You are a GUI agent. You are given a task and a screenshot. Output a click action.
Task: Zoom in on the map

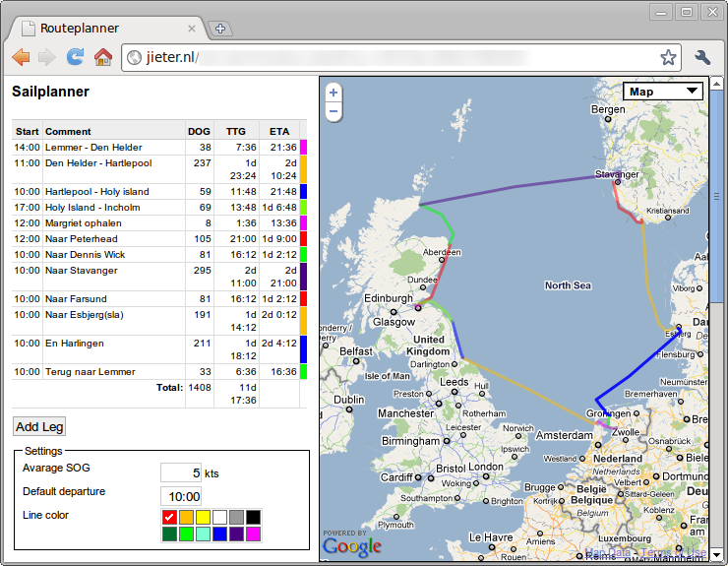click(x=334, y=93)
